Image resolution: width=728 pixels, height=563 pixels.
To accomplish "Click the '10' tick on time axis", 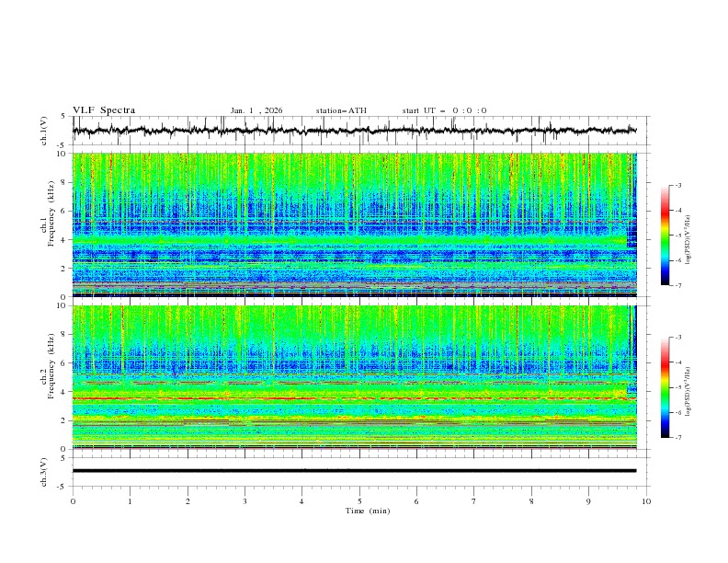I will tap(646, 501).
